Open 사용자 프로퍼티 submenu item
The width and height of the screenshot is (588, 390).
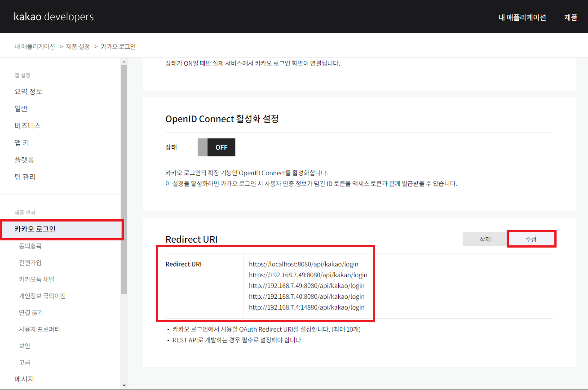40,329
